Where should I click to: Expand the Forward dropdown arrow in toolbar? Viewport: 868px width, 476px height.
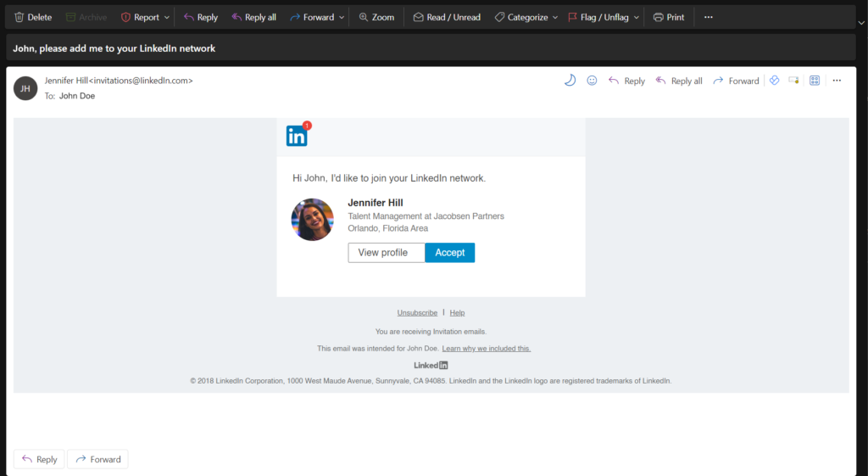coord(342,17)
